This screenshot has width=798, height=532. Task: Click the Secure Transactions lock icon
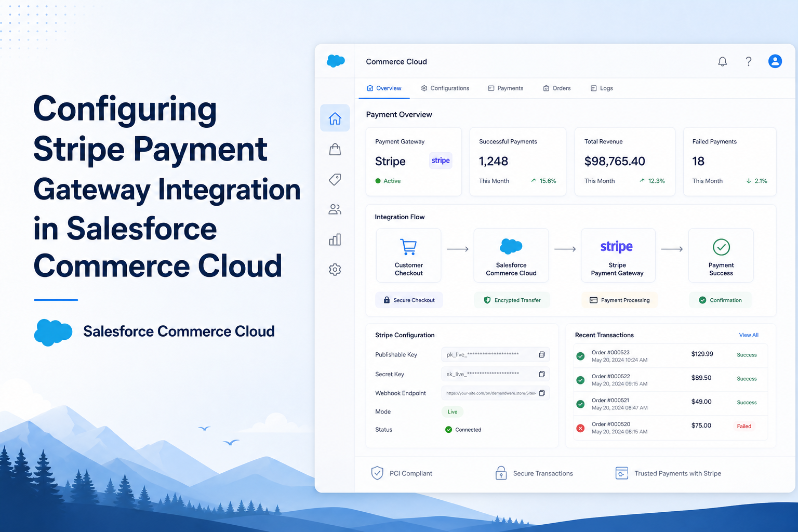coord(501,473)
